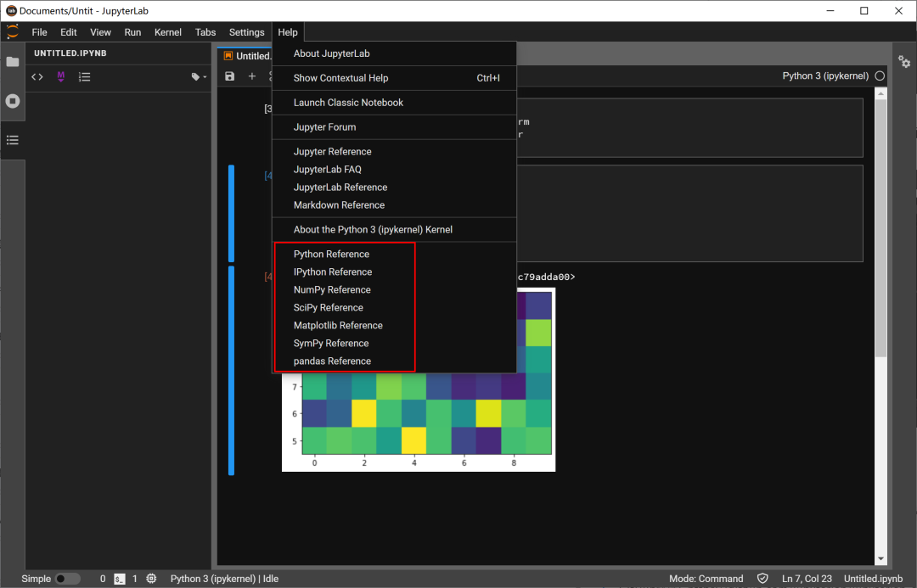
Task: Click the trusted notebook shield icon
Action: [762, 579]
